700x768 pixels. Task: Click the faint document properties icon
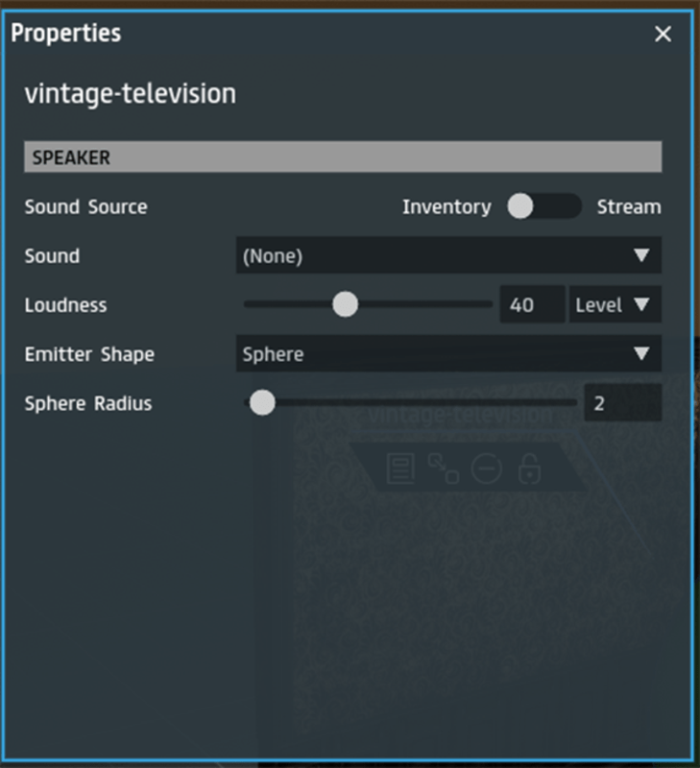[x=399, y=468]
